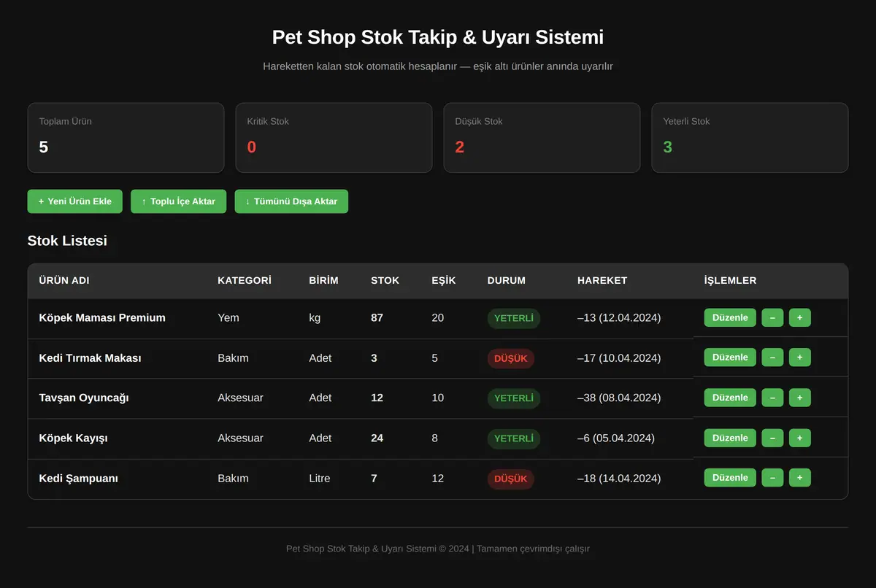This screenshot has height=588, width=876.
Task: Minus button for Kedi Tırmak Makası
Action: (x=772, y=357)
